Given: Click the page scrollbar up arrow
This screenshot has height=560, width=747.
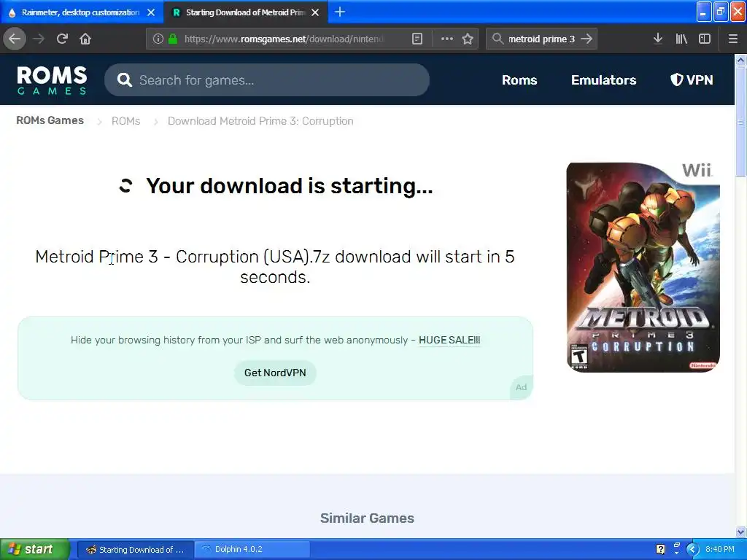Looking at the screenshot, I should [x=740, y=60].
